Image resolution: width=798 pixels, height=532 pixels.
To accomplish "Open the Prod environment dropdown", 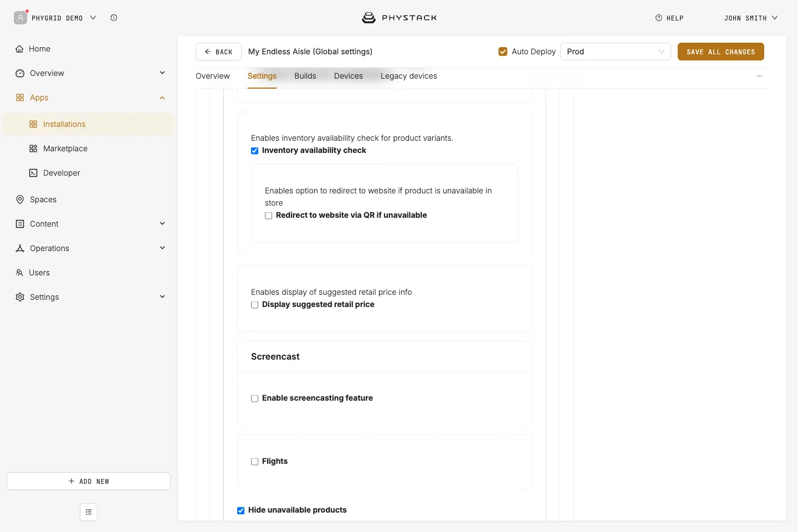I will [x=616, y=52].
